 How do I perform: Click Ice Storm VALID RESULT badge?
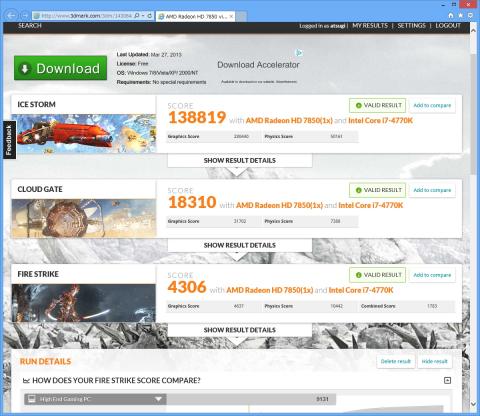[377, 105]
